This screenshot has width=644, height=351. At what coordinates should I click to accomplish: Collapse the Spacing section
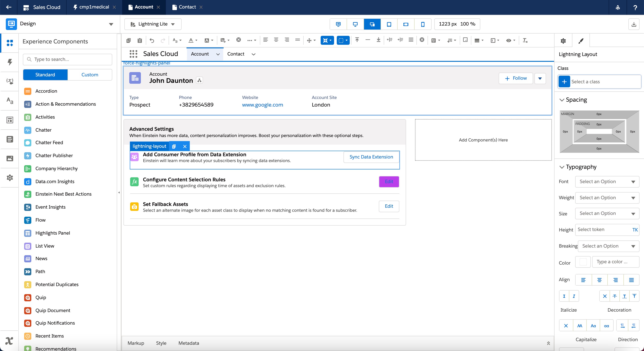562,100
